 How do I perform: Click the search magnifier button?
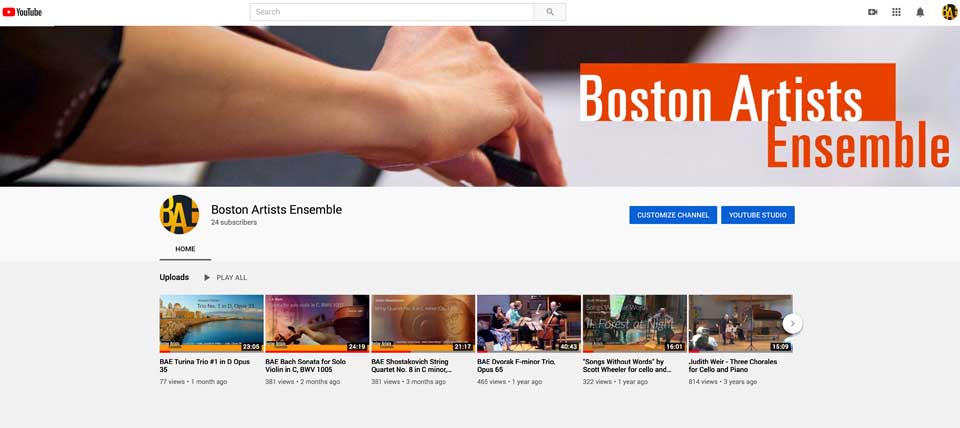(x=549, y=12)
